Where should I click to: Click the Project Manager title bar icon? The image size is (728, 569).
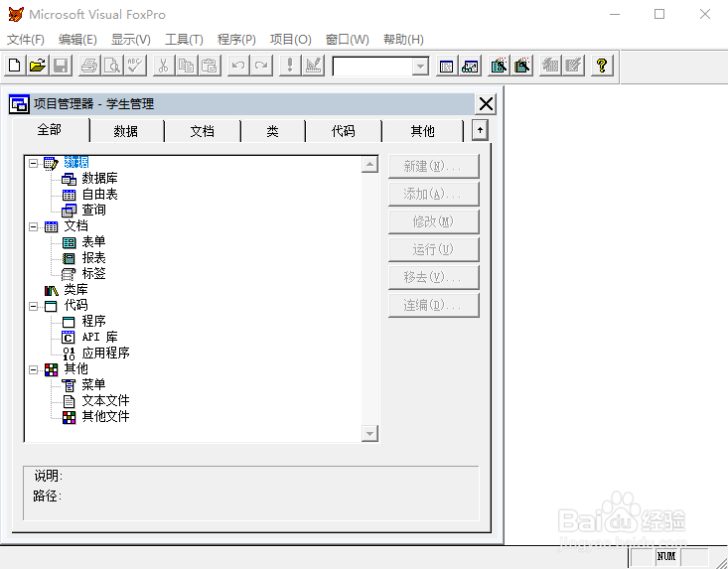[19, 104]
